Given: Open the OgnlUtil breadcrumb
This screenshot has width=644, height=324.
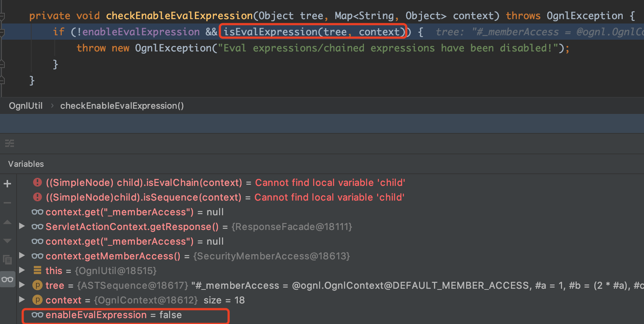Looking at the screenshot, I should click(x=26, y=106).
